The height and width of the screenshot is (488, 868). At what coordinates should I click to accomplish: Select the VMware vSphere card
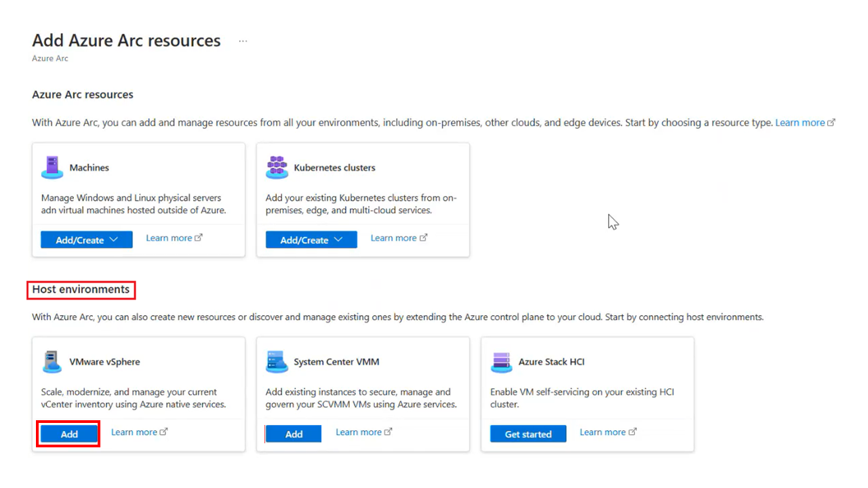138,394
